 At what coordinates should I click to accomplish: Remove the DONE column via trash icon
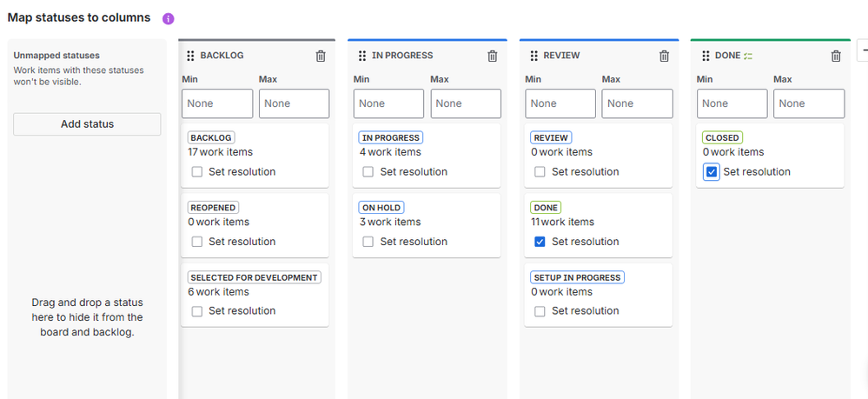coord(836,56)
